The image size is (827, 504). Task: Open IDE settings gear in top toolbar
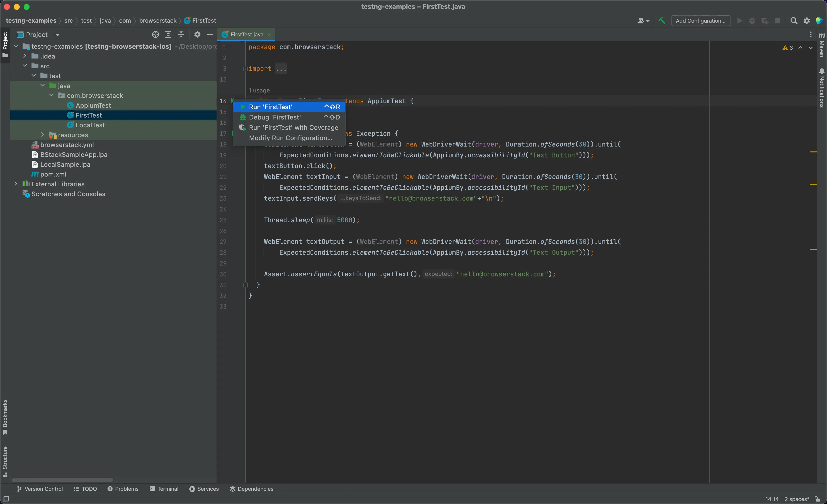point(807,21)
